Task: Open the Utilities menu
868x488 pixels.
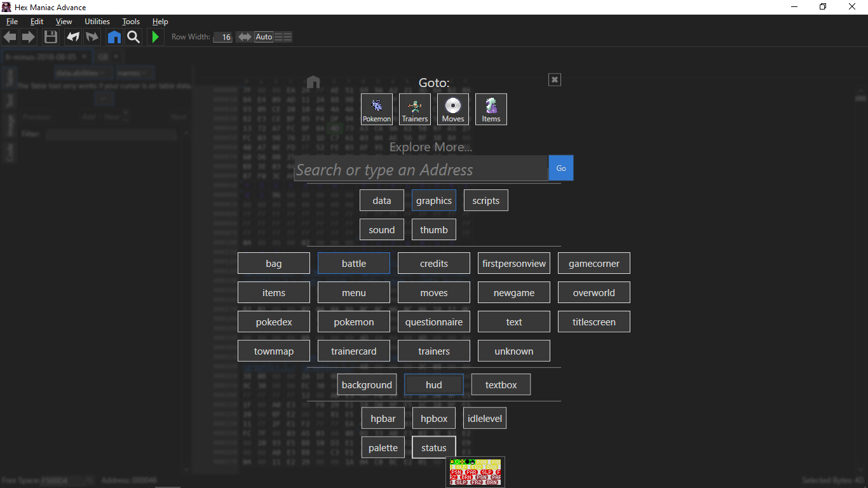Action: [97, 22]
